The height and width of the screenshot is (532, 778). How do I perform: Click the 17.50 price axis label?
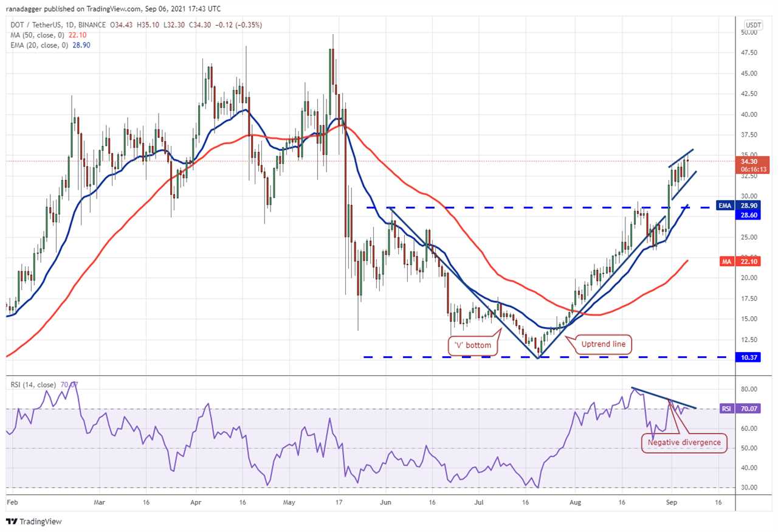pos(749,299)
